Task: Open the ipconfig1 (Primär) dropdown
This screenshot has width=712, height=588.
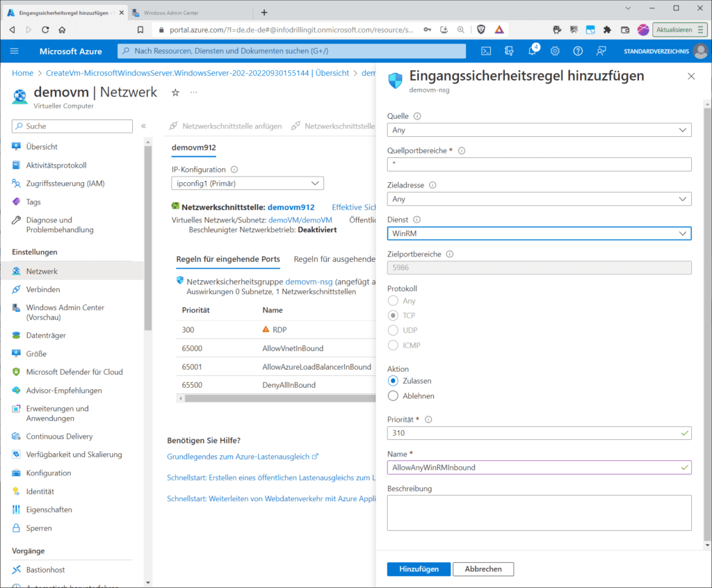Action: pyautogui.click(x=248, y=183)
